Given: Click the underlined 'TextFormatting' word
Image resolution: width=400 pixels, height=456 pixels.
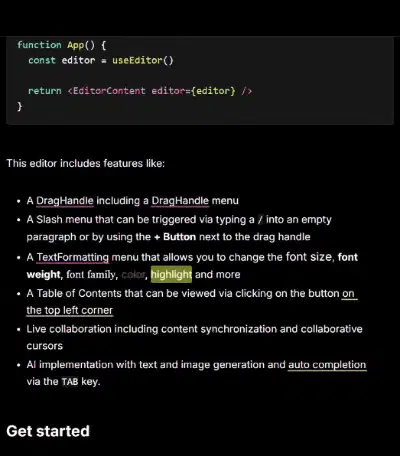Looking at the screenshot, I should coord(73,257).
